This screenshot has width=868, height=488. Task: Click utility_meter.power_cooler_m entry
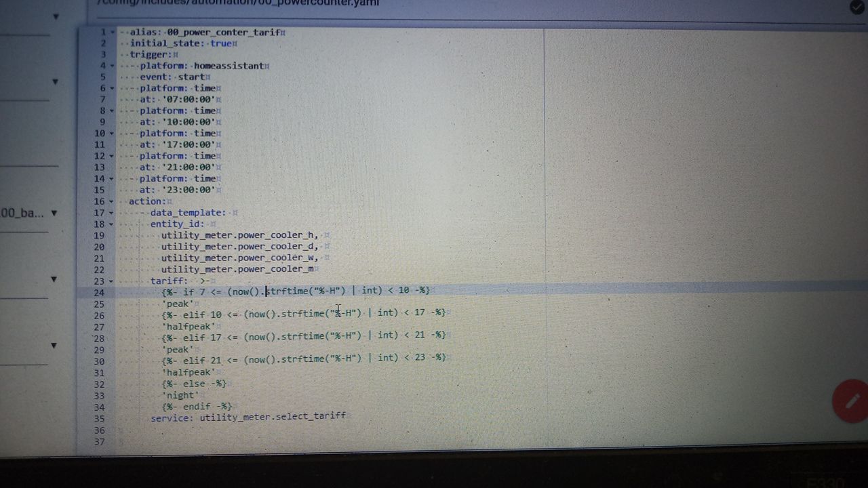(x=237, y=269)
